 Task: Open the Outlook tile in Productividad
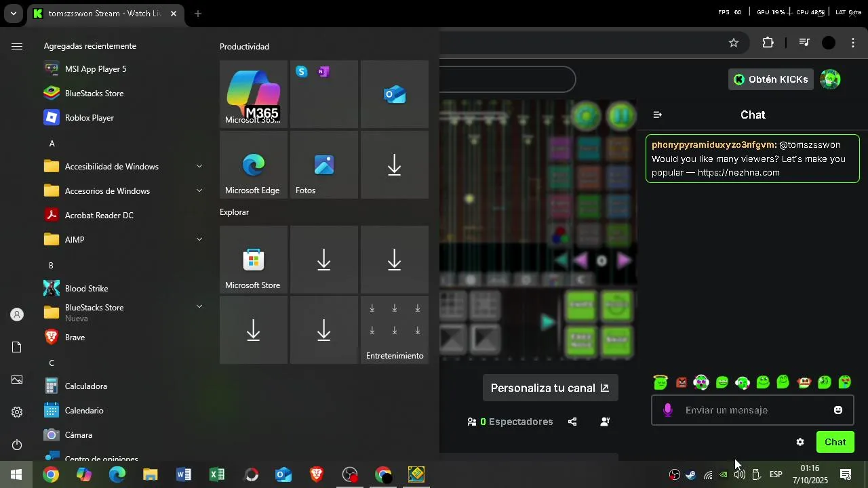pos(395,94)
